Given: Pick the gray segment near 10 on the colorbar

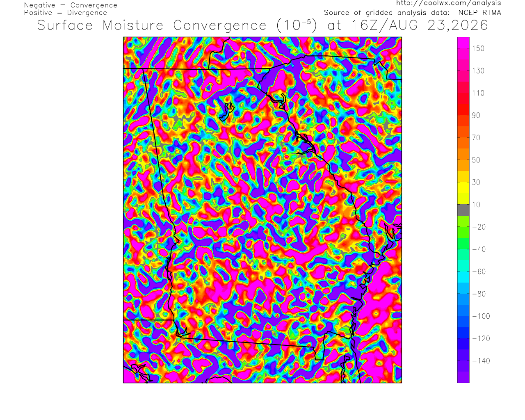Looking at the screenshot, I should [x=463, y=210].
